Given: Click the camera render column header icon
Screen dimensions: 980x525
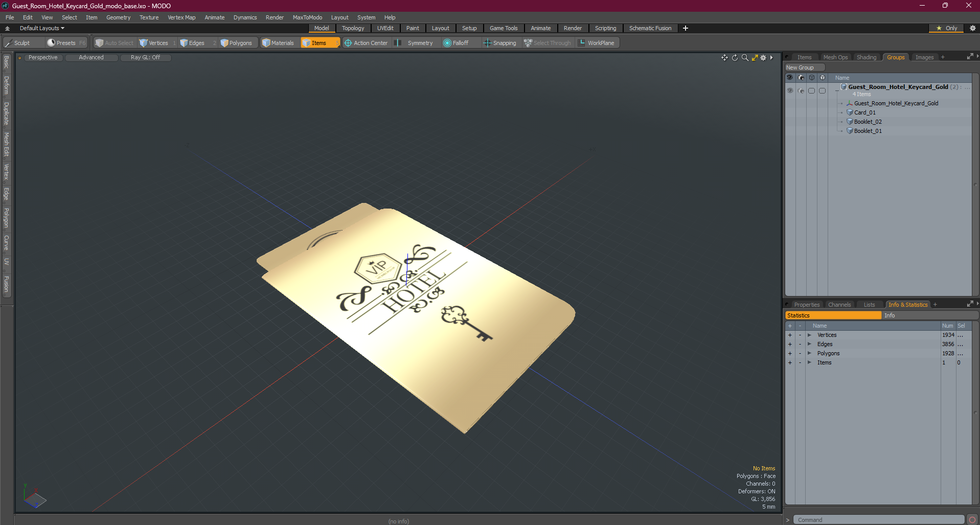Looking at the screenshot, I should tap(801, 78).
